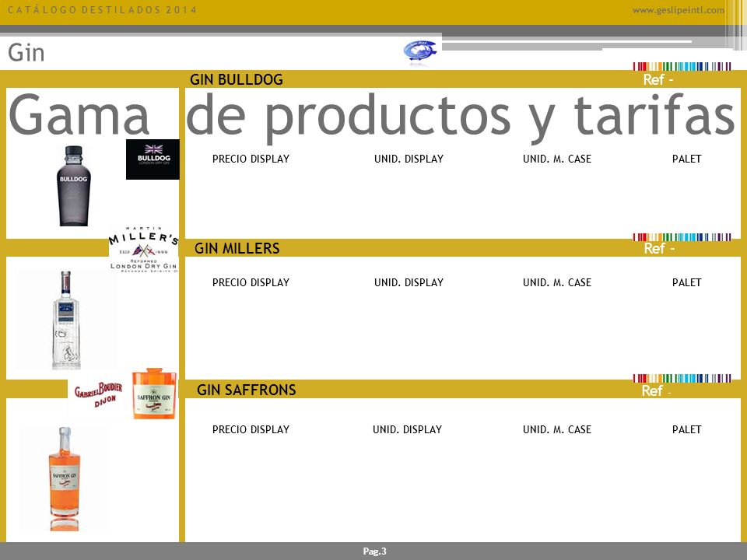Select the Miller's gin bottle image
The width and height of the screenshot is (747, 560).
tap(65, 320)
